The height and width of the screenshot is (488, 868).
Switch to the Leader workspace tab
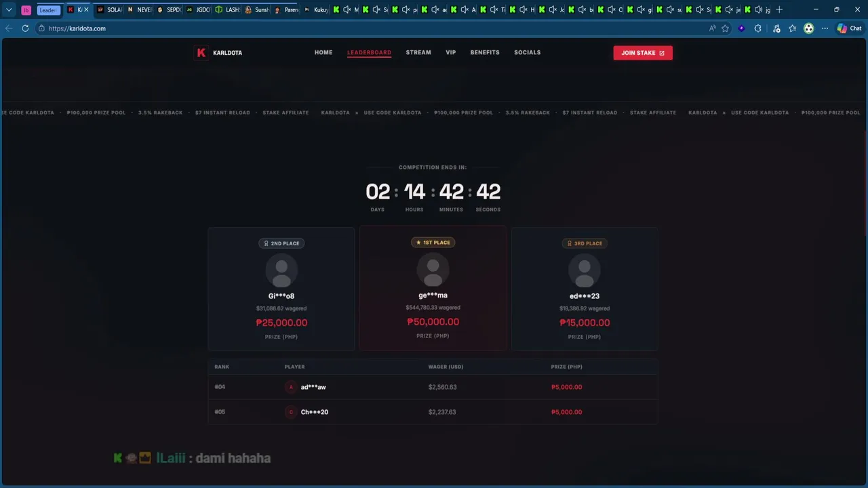[x=48, y=9]
